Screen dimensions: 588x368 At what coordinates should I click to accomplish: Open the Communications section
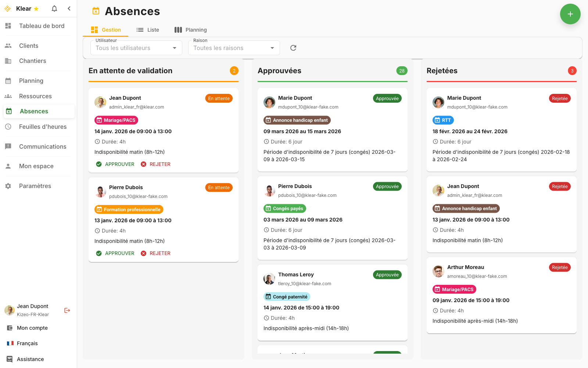coord(43,146)
